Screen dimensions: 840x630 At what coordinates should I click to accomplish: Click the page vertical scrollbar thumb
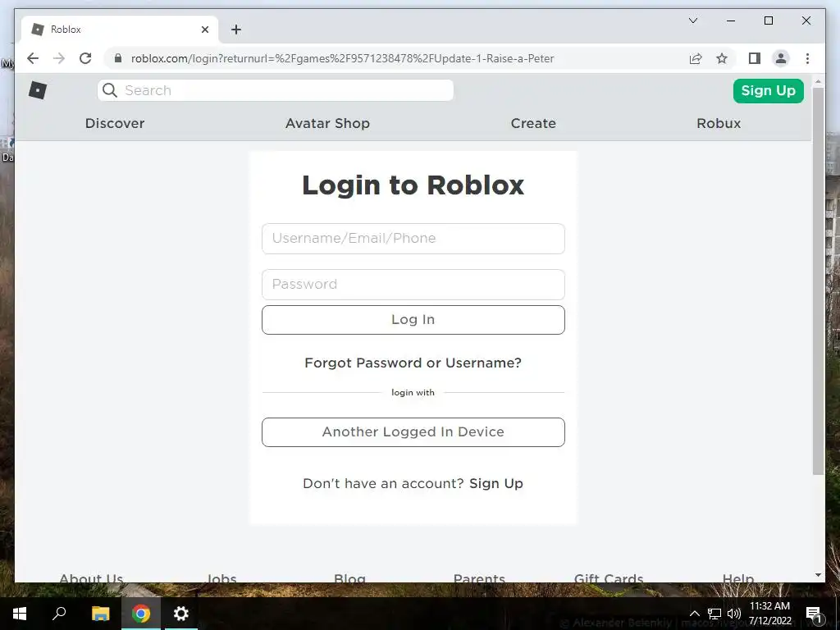coord(818,281)
